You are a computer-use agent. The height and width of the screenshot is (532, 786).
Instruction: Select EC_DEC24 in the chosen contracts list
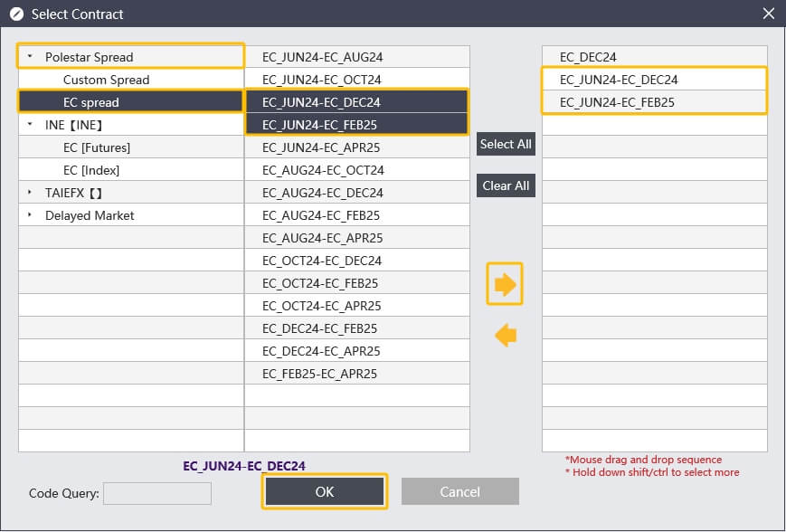click(588, 57)
